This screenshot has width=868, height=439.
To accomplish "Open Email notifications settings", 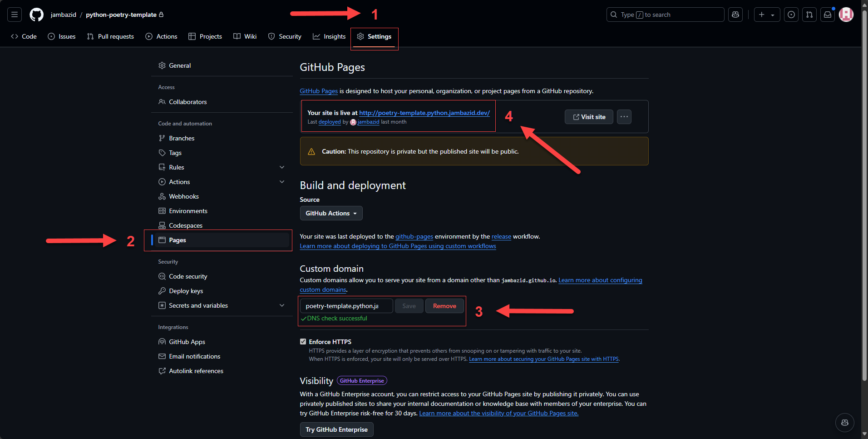I will click(222, 356).
